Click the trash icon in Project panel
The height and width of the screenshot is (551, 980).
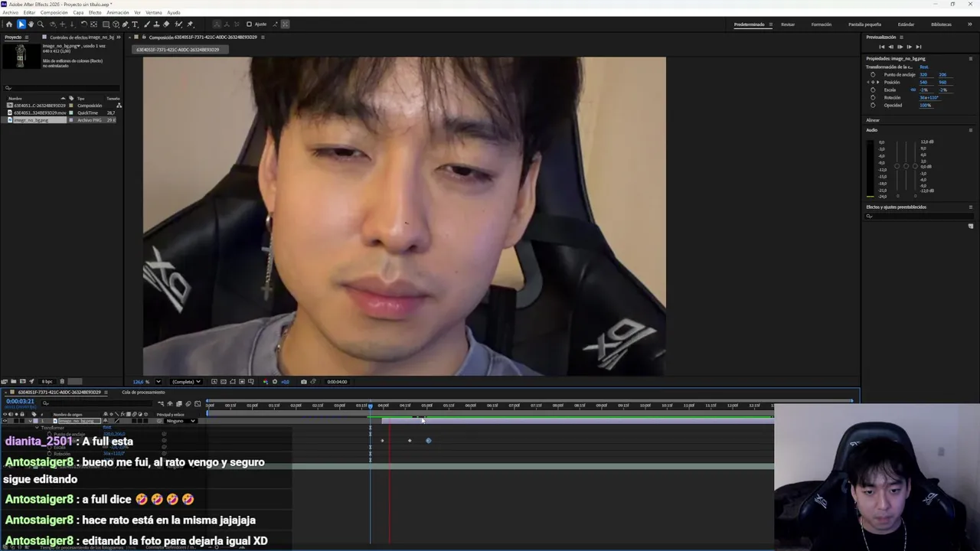pyautogui.click(x=62, y=381)
